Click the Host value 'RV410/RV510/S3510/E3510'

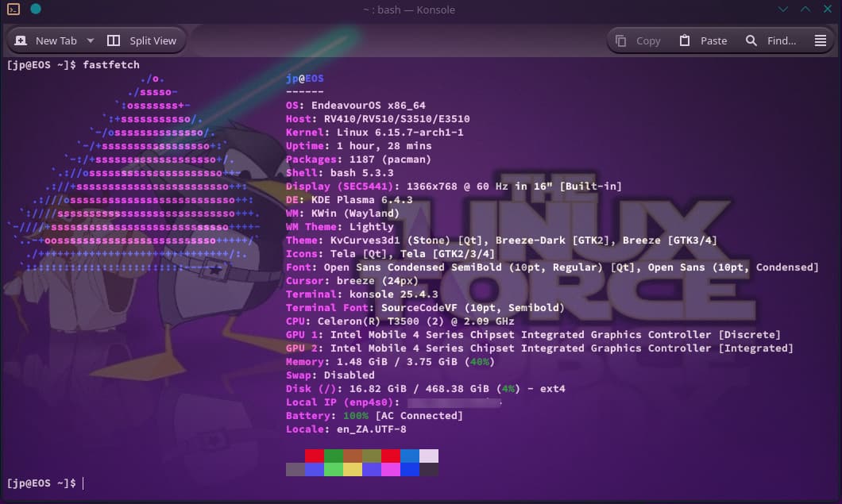[397, 118]
